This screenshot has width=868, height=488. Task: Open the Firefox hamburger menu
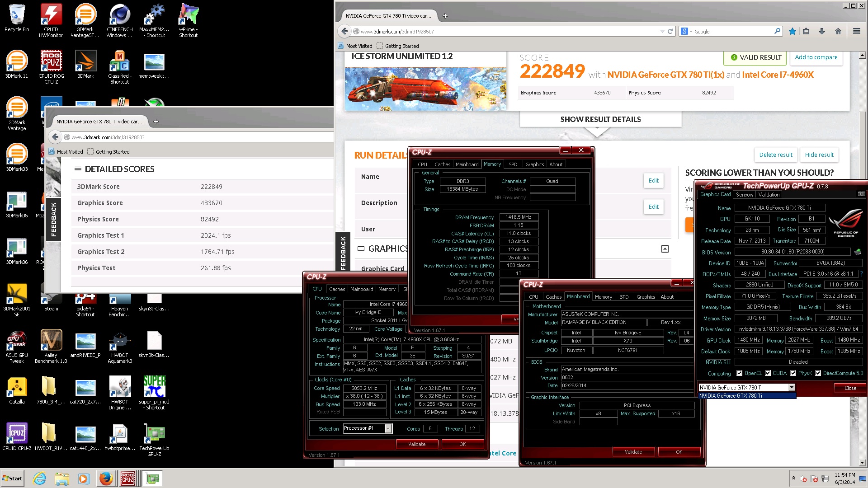[856, 31]
